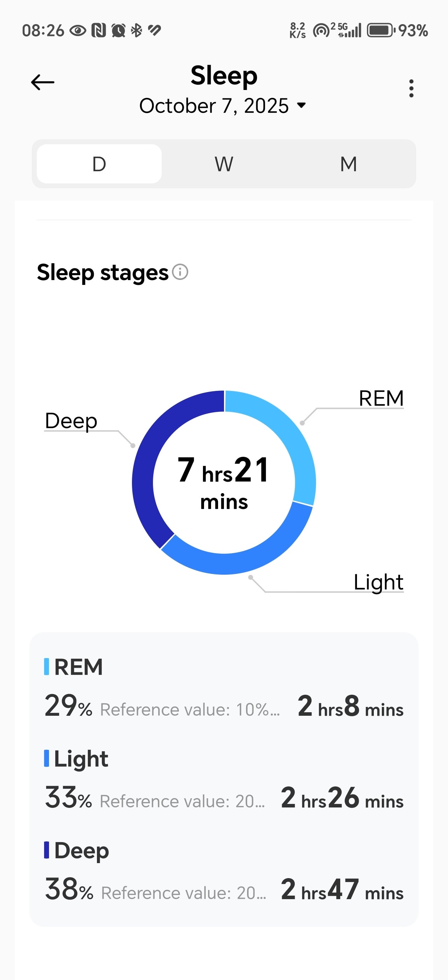Tap the Sleep stages info icon

tap(180, 272)
